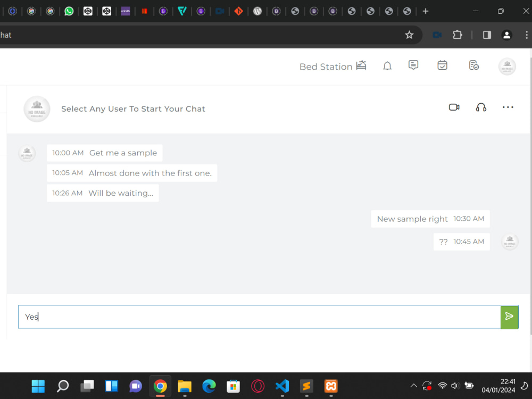This screenshot has height=399, width=532.
Task: Open the Chrome extensions puzzle icon
Action: pyautogui.click(x=458, y=35)
